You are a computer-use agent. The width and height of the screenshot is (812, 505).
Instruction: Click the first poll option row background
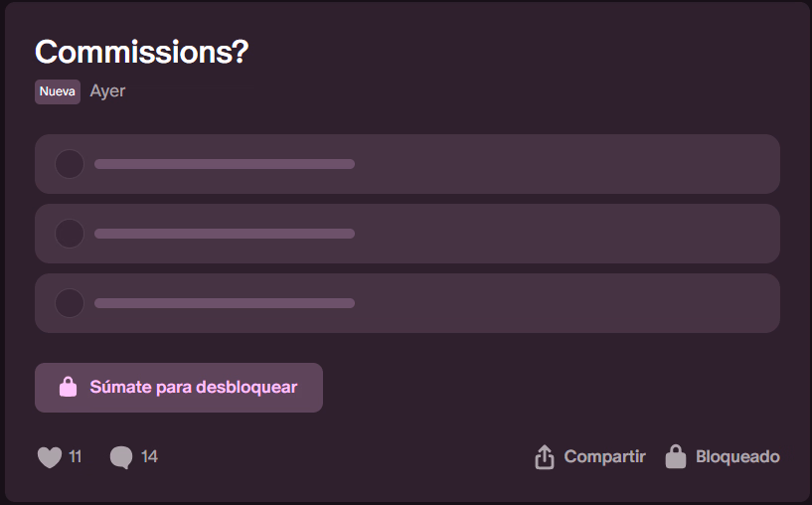coord(407,164)
